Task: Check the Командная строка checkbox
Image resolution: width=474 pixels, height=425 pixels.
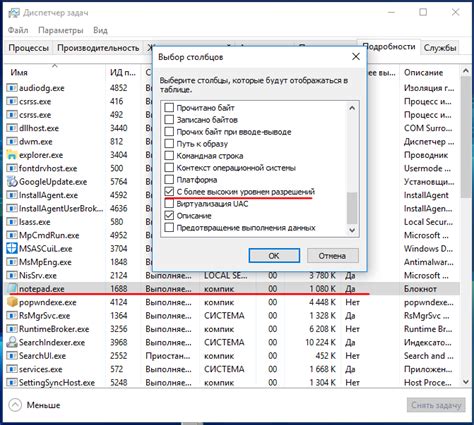Action: 169,156
